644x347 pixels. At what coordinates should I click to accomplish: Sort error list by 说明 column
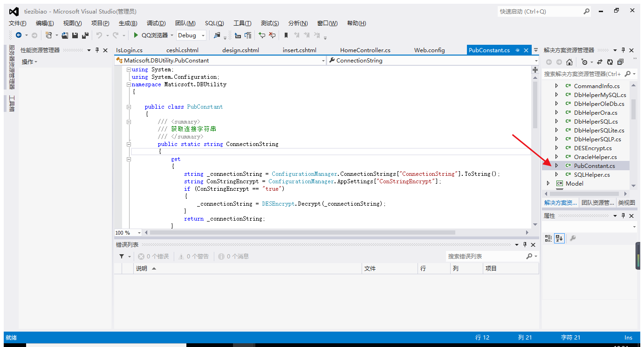point(248,269)
